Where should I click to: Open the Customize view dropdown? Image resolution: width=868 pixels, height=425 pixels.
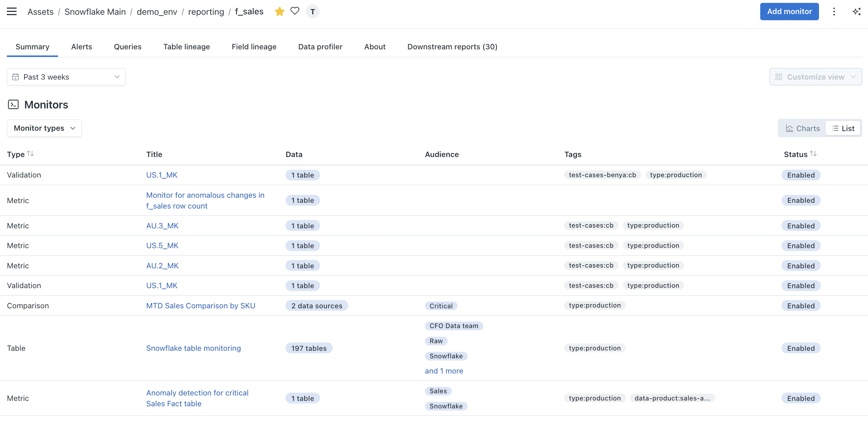815,77
